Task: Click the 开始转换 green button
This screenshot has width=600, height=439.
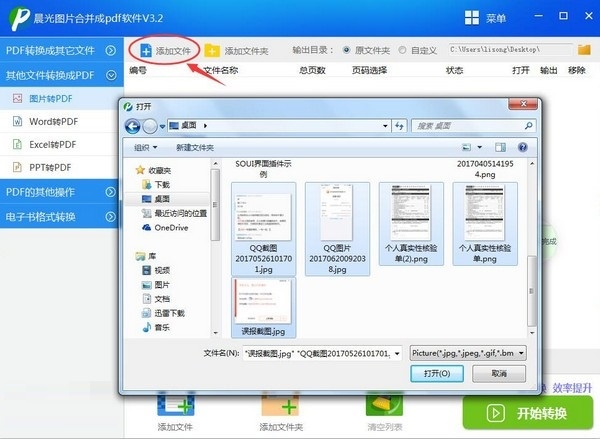Action: tap(528, 413)
